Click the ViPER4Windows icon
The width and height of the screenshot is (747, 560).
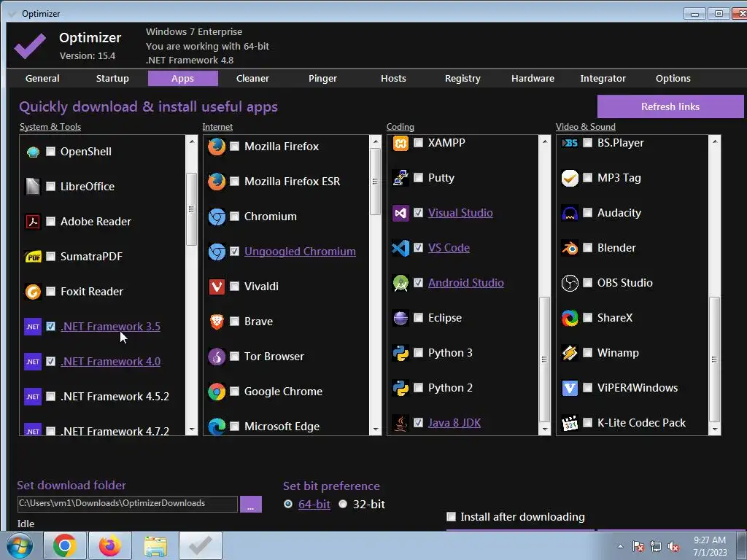click(570, 388)
